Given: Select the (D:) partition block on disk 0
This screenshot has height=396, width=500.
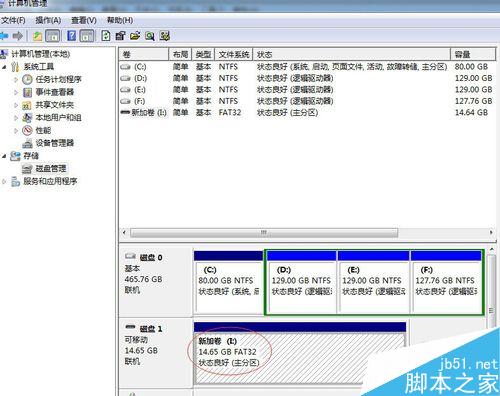Looking at the screenshot, I should coord(302,282).
